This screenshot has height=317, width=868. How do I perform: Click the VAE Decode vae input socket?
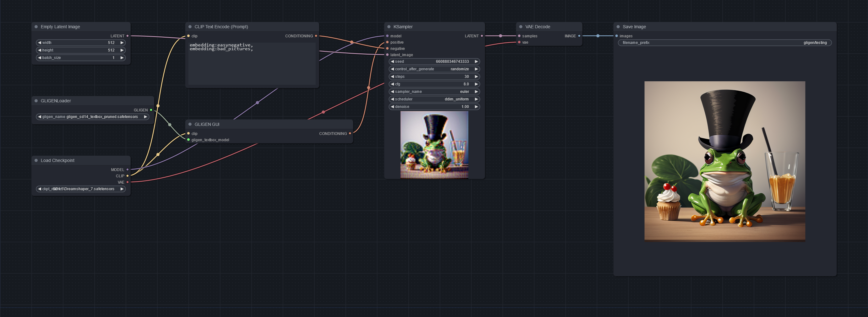tap(519, 42)
